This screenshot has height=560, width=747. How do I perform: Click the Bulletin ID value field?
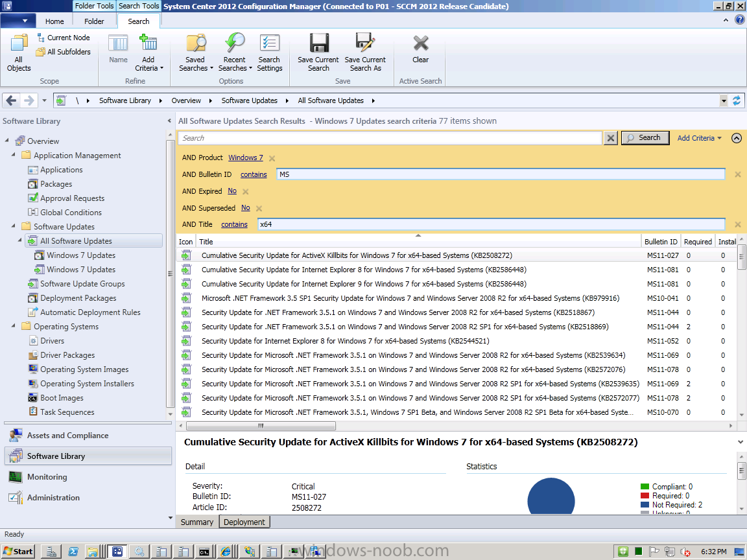[501, 174]
